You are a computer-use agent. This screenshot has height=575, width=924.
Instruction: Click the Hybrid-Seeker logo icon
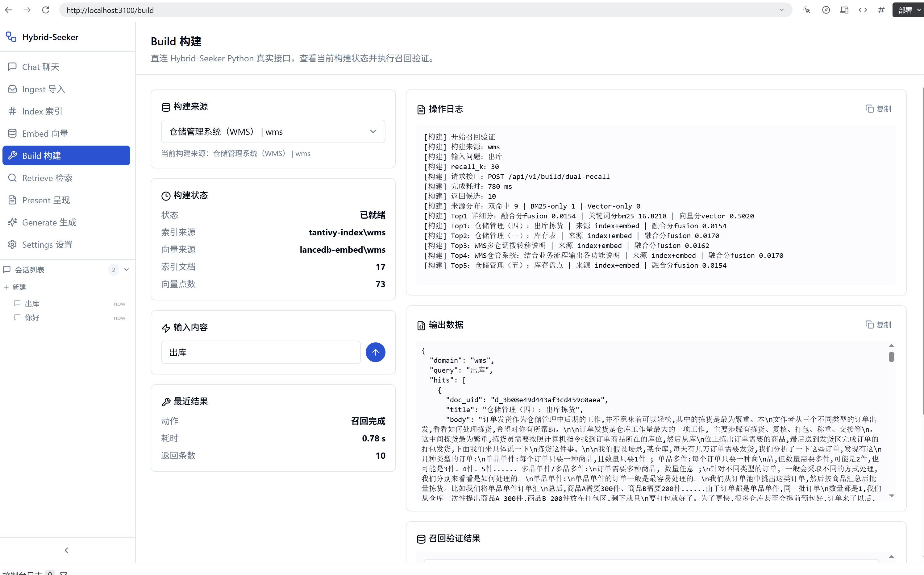11,37
